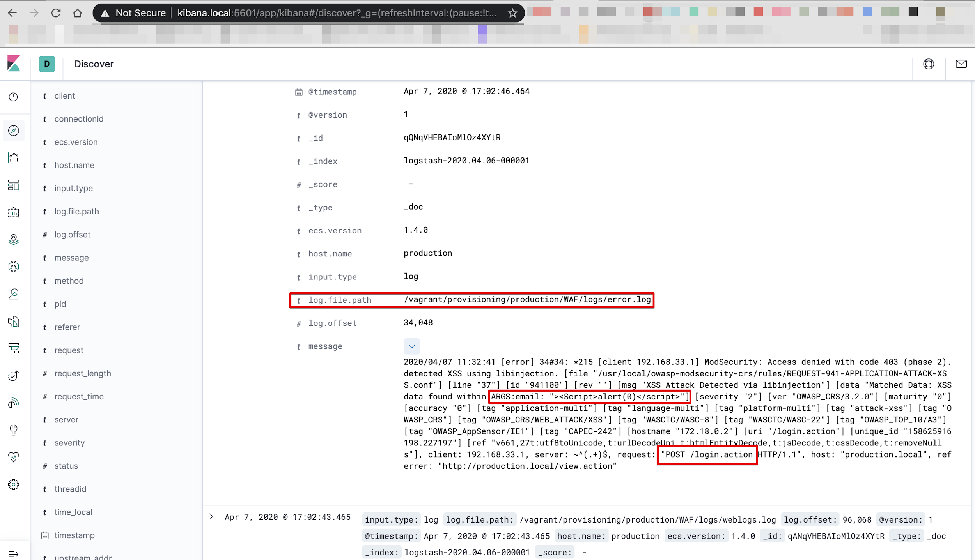Open the newsfeed mail icon

961,64
